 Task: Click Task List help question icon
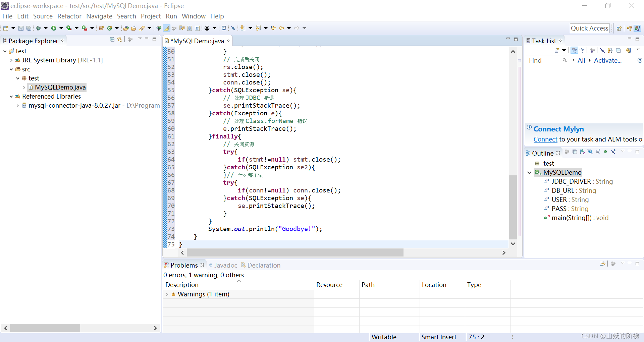point(640,60)
